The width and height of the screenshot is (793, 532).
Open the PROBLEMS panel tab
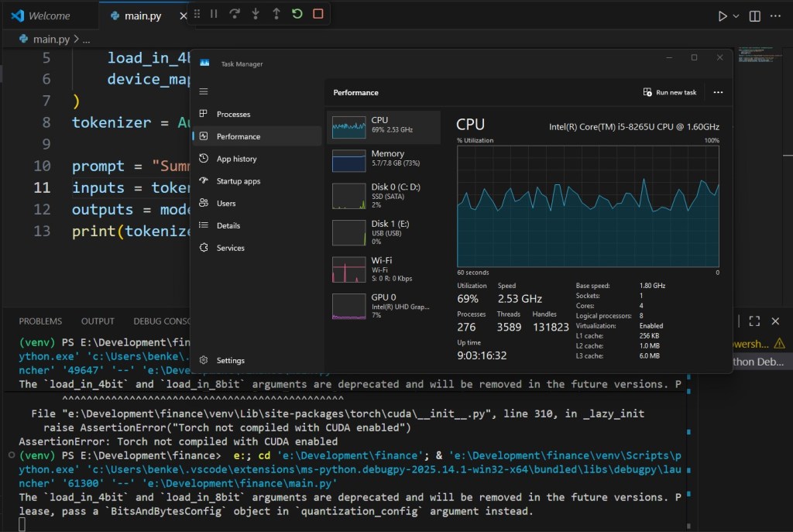[40, 321]
